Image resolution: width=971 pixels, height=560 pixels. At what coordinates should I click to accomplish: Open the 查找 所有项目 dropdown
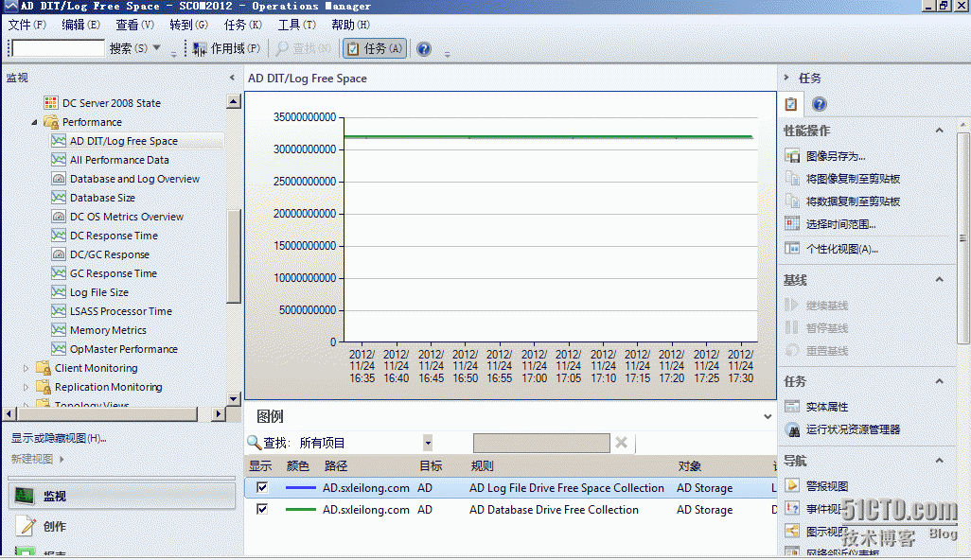pos(428,443)
